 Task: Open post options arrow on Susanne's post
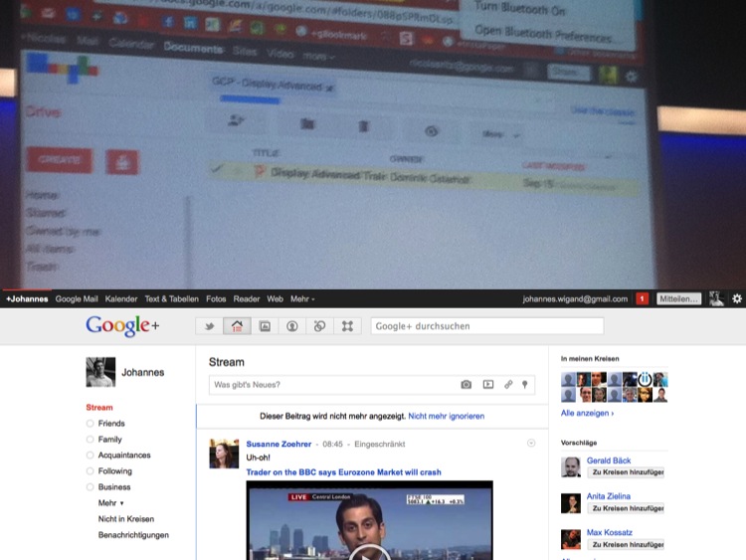[531, 443]
